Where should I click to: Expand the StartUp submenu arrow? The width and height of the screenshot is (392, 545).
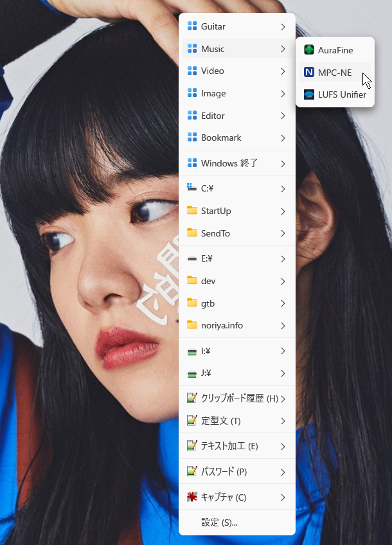pyautogui.click(x=283, y=211)
